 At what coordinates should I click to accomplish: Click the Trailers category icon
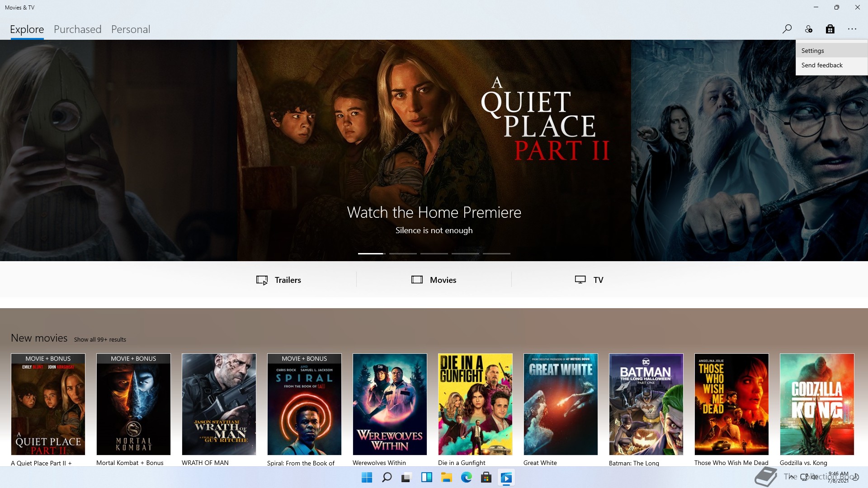262,280
